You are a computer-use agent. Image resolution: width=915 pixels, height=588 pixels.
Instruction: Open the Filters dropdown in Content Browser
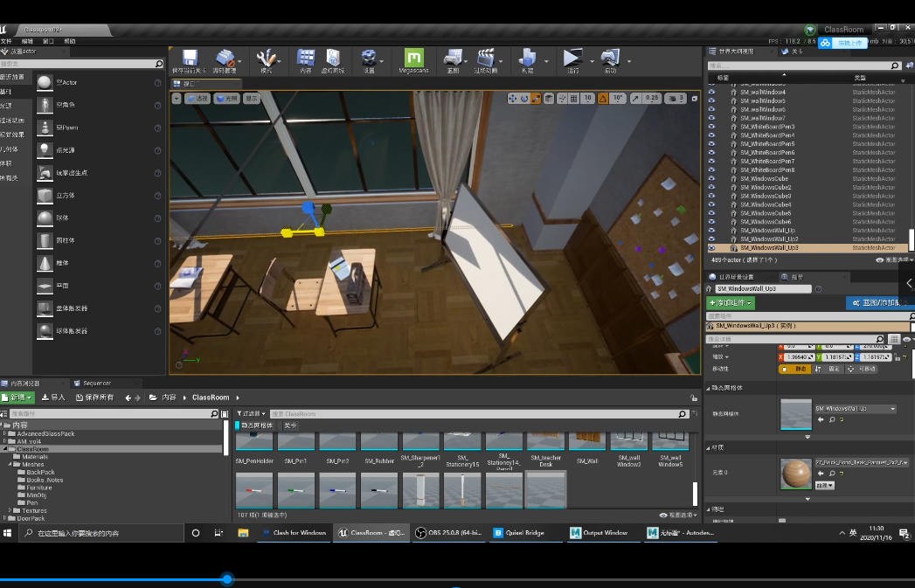click(x=252, y=413)
